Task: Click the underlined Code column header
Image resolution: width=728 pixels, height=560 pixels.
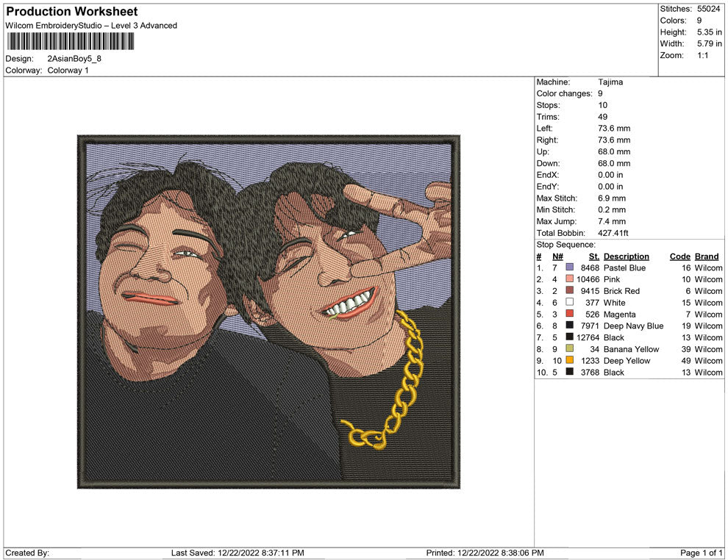Action: coord(679,256)
